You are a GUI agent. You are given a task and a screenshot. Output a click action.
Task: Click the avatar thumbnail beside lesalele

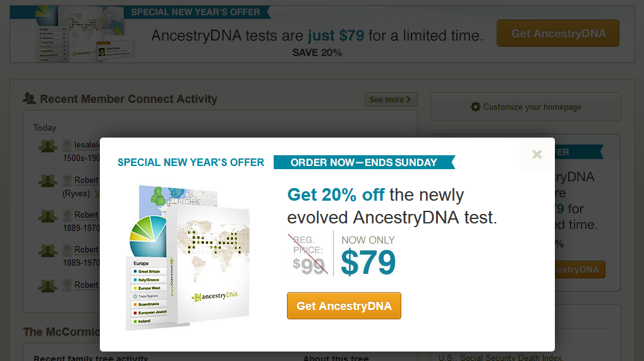point(68,146)
